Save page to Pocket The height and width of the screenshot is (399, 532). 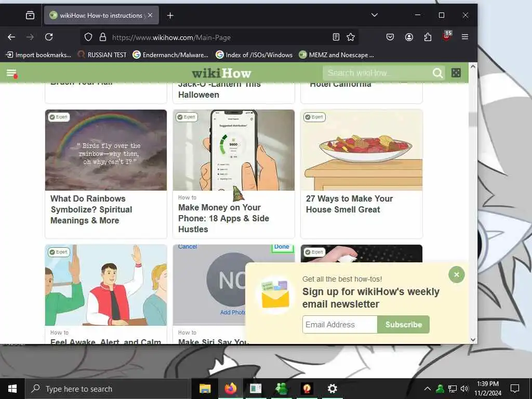coord(390,37)
